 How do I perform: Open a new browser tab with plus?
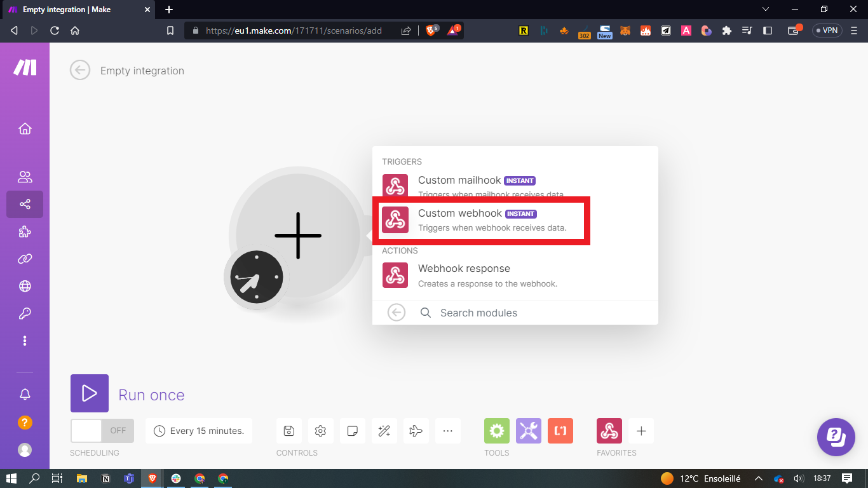169,10
